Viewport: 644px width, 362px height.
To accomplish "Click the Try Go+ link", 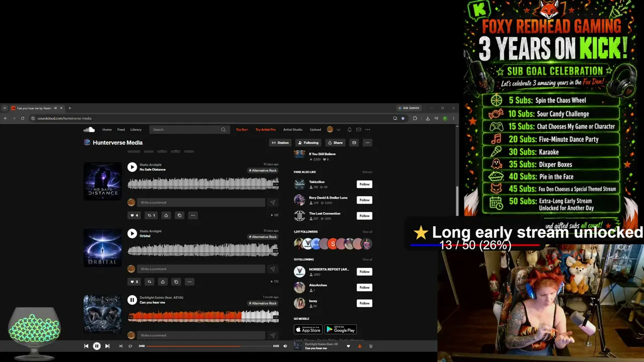I will pyautogui.click(x=242, y=130).
